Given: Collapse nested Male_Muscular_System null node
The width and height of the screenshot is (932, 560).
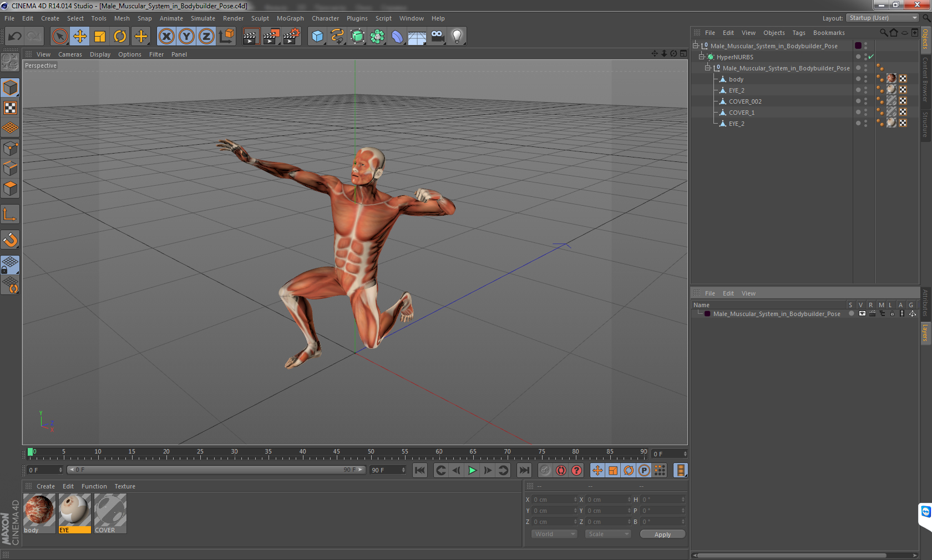Looking at the screenshot, I should coord(707,68).
